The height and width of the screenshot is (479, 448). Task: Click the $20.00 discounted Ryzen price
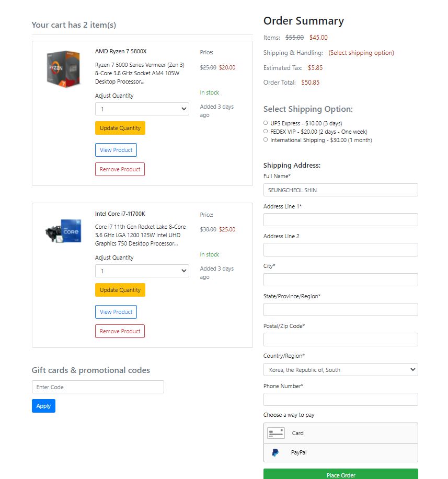pos(227,67)
